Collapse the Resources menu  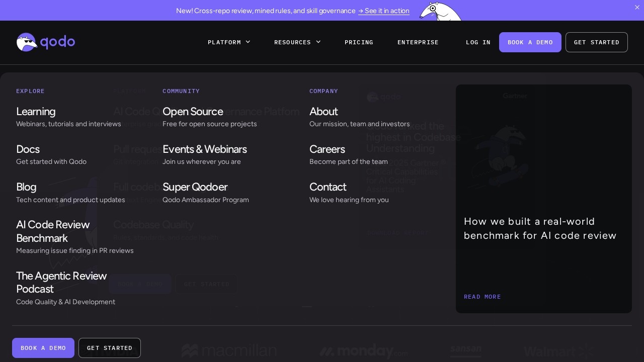tap(297, 42)
